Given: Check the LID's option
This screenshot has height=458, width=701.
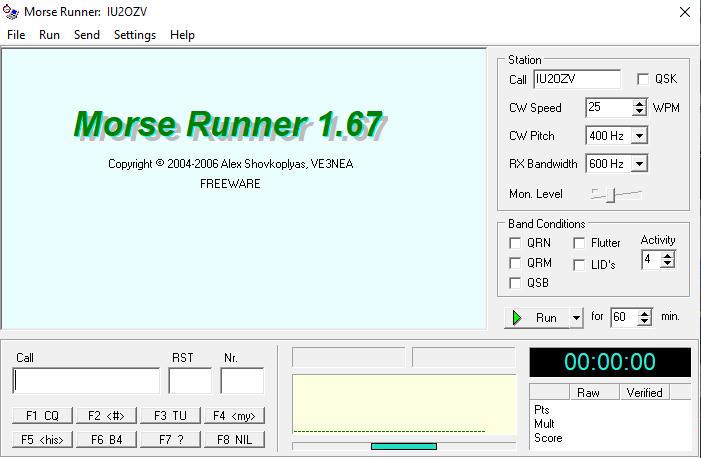Looking at the screenshot, I should [x=579, y=265].
